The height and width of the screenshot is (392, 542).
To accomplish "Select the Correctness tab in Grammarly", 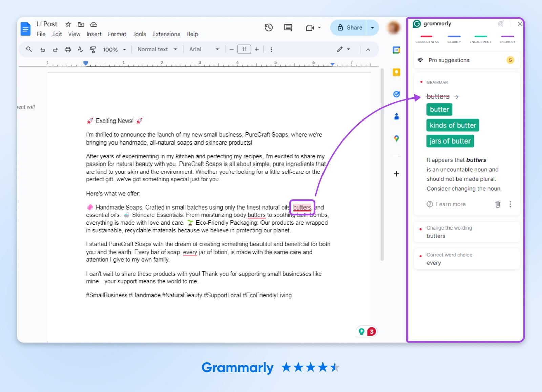I will [427, 39].
